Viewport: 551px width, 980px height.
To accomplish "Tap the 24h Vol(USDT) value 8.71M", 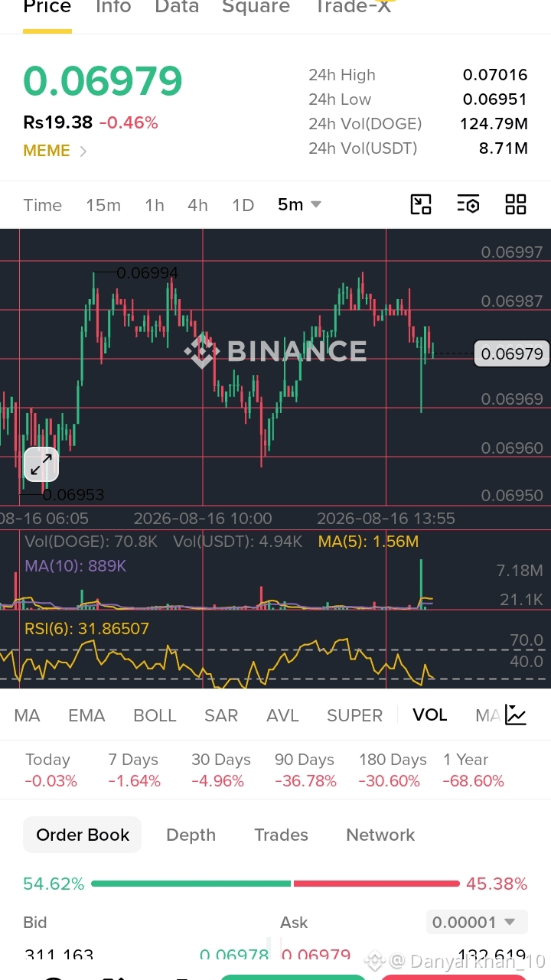I will coord(504,148).
